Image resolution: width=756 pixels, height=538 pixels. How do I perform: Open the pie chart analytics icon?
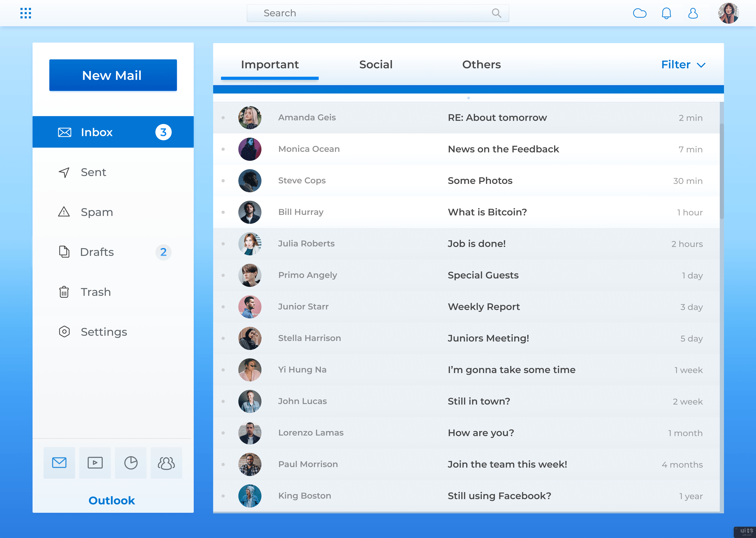131,462
